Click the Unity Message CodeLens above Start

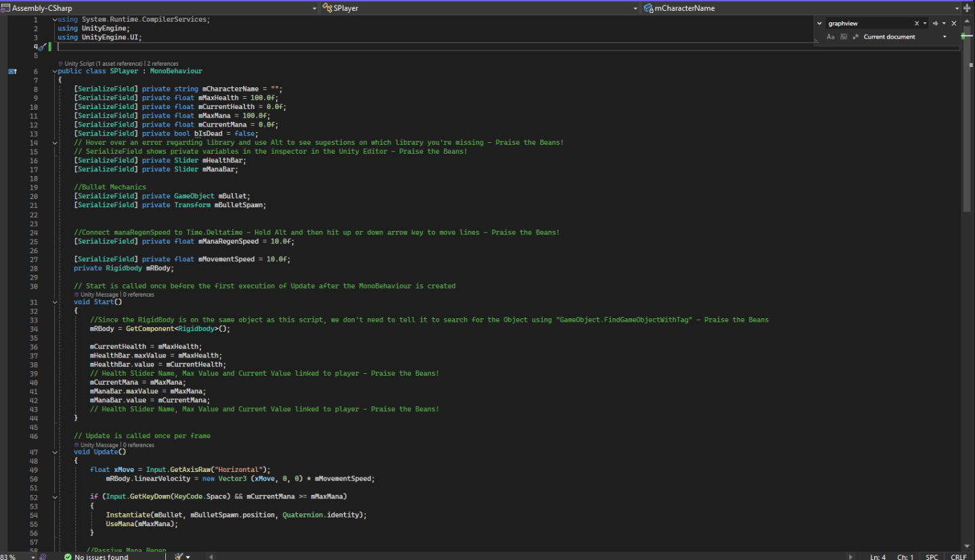(99, 295)
